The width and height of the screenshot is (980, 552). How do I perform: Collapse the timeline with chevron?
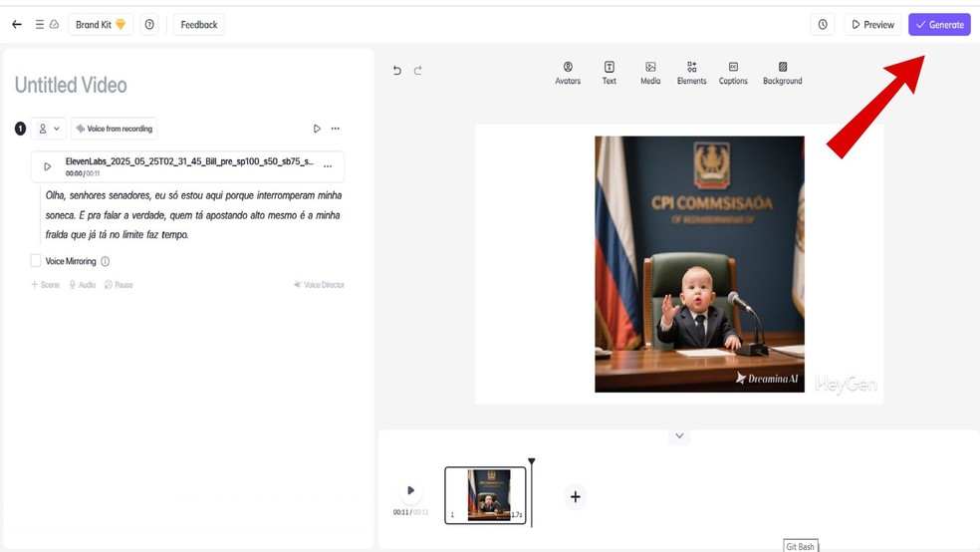[679, 435]
